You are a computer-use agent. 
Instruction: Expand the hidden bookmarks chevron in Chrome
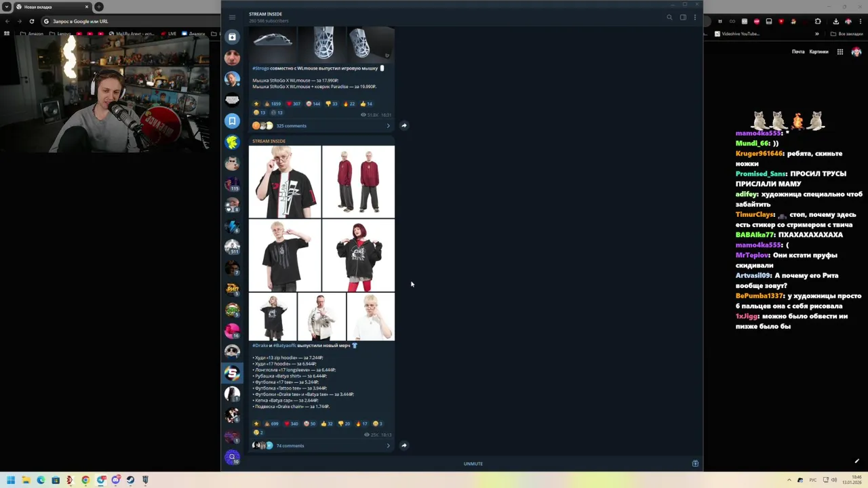[816, 33]
